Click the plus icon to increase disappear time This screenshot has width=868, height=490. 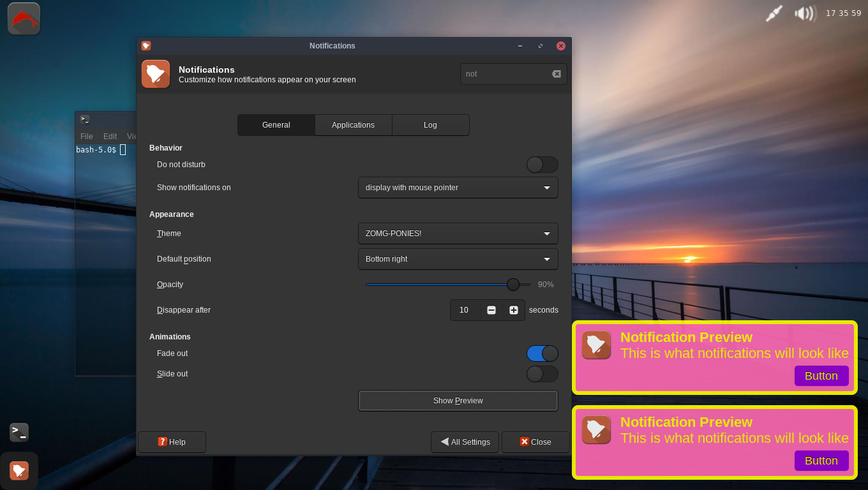pos(514,310)
